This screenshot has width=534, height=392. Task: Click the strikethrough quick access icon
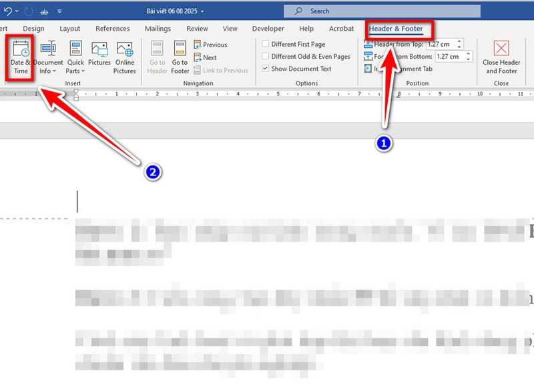(44, 12)
